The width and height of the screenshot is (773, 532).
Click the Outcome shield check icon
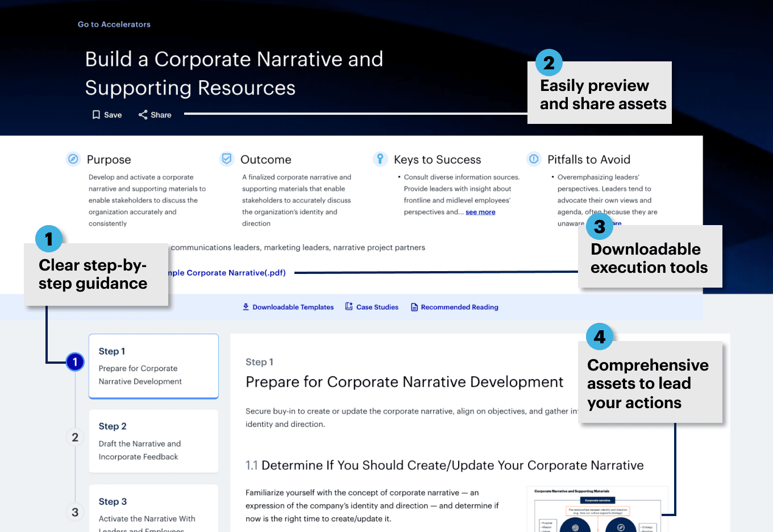[x=227, y=159]
